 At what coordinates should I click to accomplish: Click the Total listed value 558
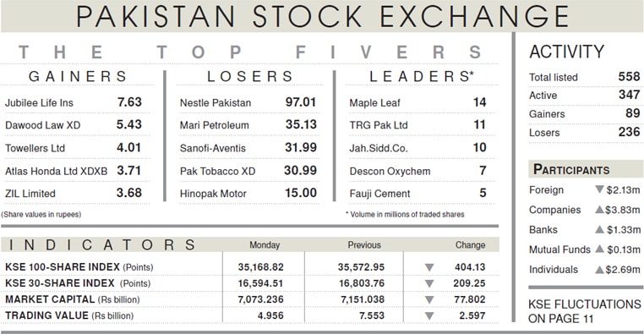[629, 76]
